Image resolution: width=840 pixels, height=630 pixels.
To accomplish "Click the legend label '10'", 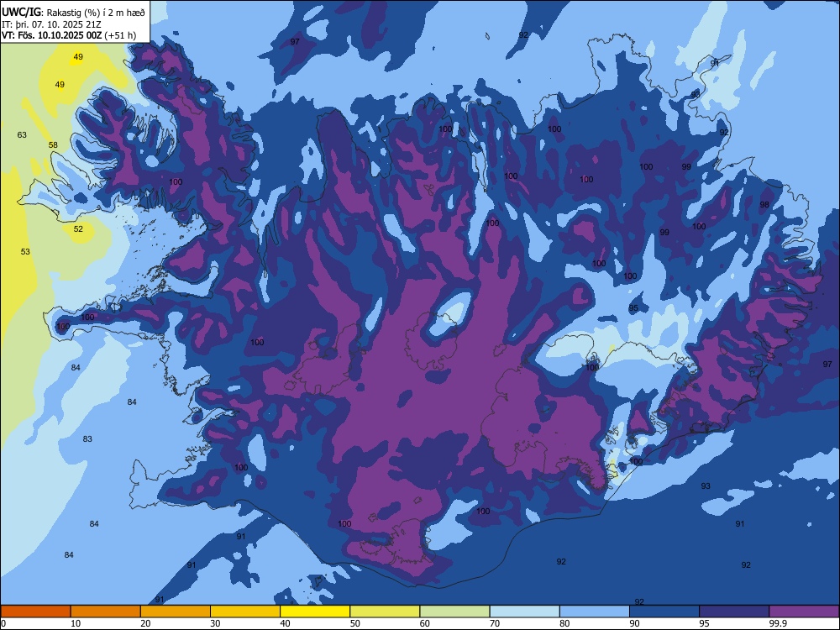I will pos(76,623).
